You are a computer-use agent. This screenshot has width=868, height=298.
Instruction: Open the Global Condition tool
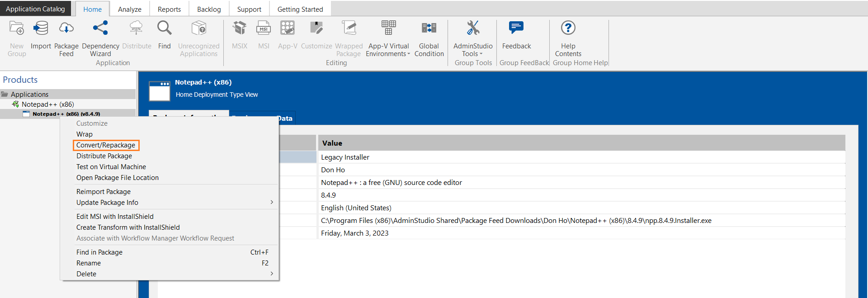(429, 29)
